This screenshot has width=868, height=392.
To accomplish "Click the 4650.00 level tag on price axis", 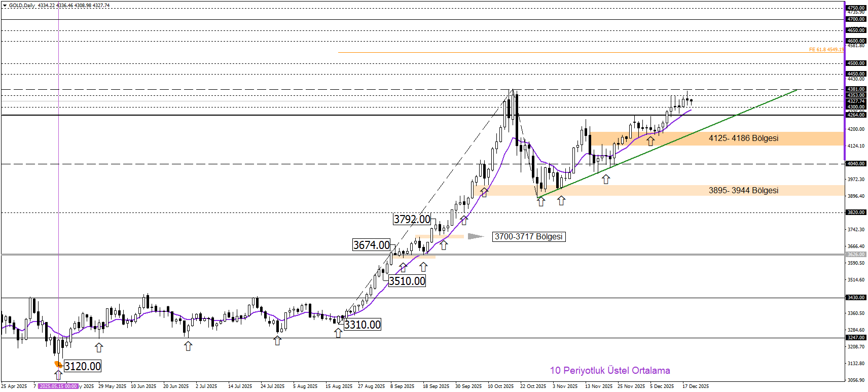I will click(856, 30).
